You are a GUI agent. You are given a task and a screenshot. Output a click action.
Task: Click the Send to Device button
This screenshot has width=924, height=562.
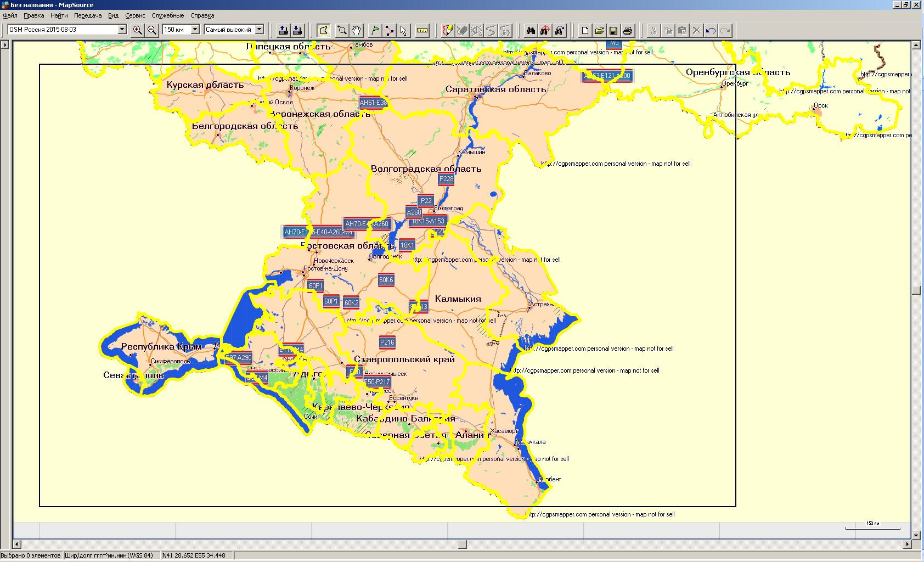tap(283, 30)
